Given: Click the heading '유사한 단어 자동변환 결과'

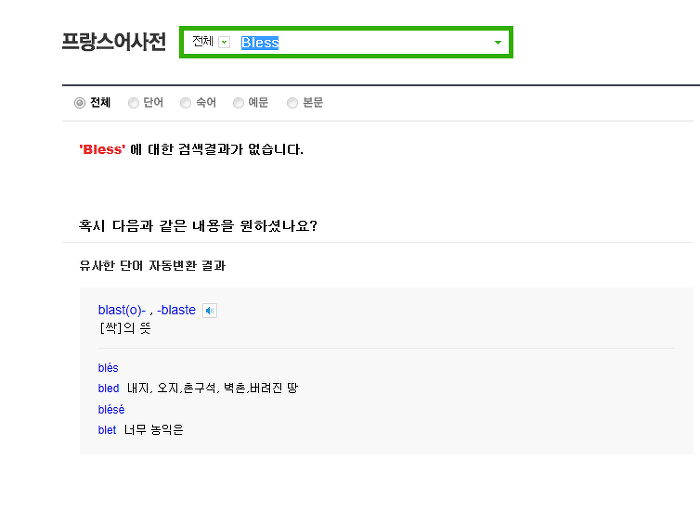Looking at the screenshot, I should click(x=152, y=266).
